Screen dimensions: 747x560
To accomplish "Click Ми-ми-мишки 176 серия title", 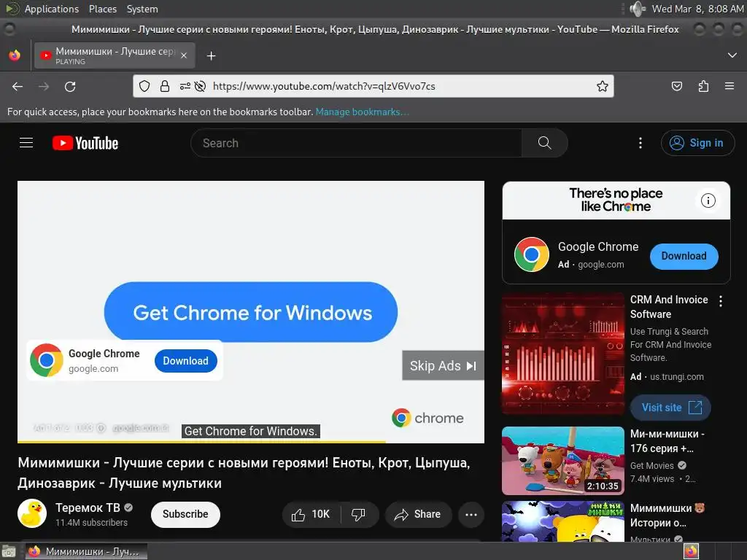I will [667, 441].
